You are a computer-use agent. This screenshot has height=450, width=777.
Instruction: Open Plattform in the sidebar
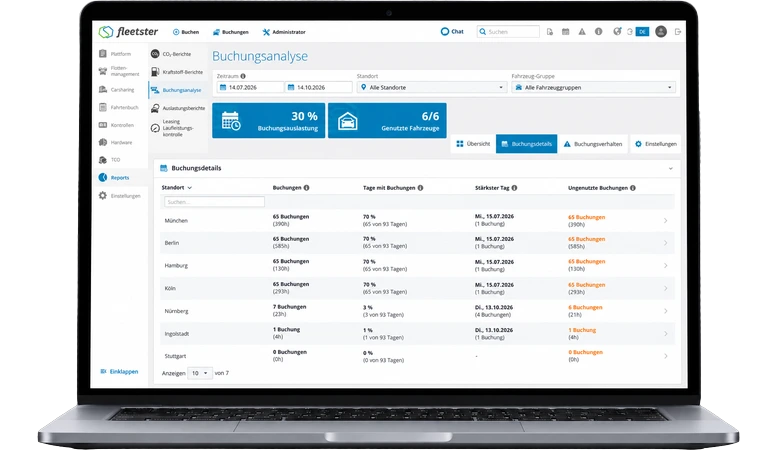[x=115, y=54]
